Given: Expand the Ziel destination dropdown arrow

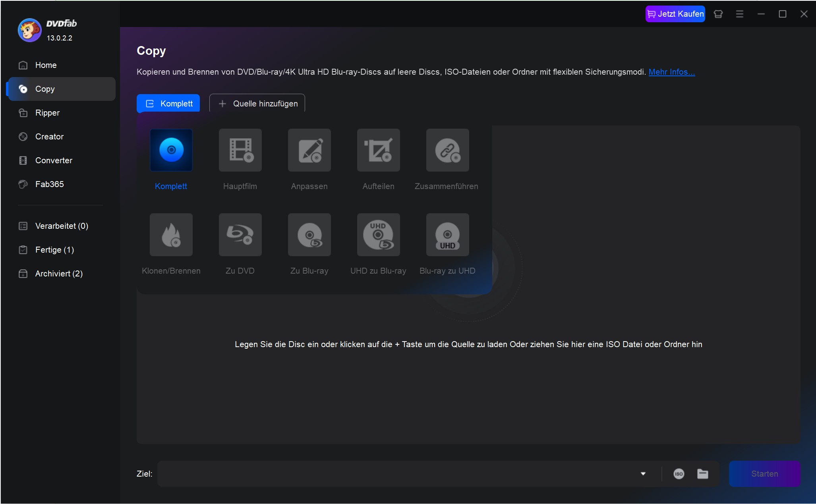Looking at the screenshot, I should [x=643, y=474].
